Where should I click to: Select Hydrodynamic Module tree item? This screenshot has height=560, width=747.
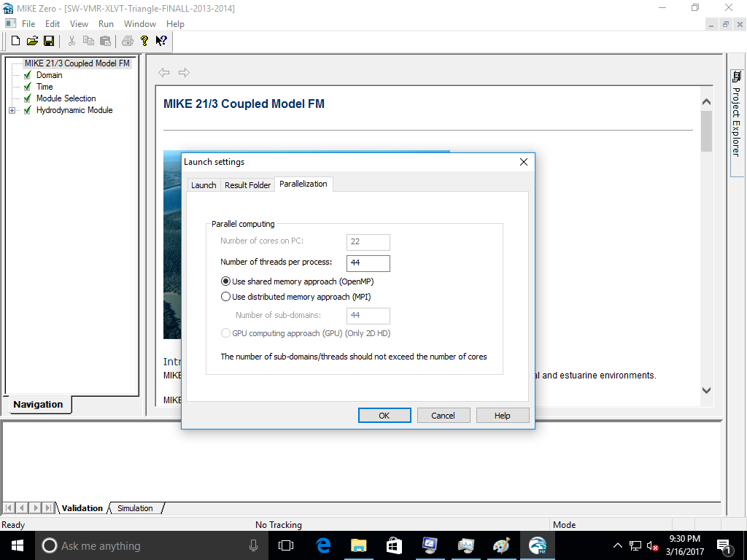[x=75, y=110]
